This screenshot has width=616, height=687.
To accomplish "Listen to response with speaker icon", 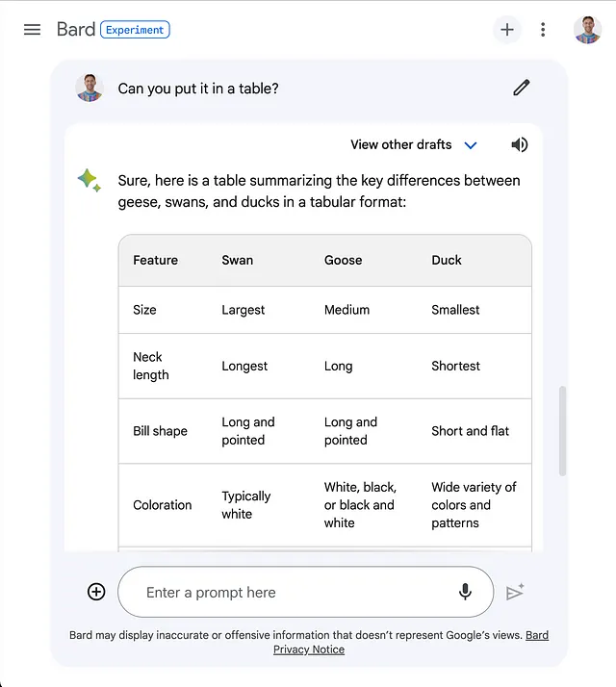I will [x=520, y=144].
